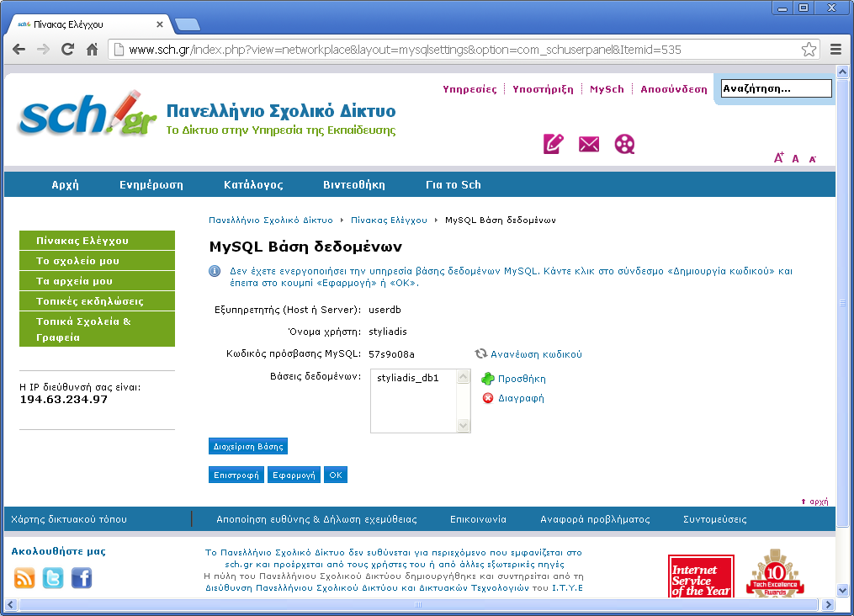Select stylliadis_db1 in the databases list
The height and width of the screenshot is (616, 854).
(x=408, y=378)
